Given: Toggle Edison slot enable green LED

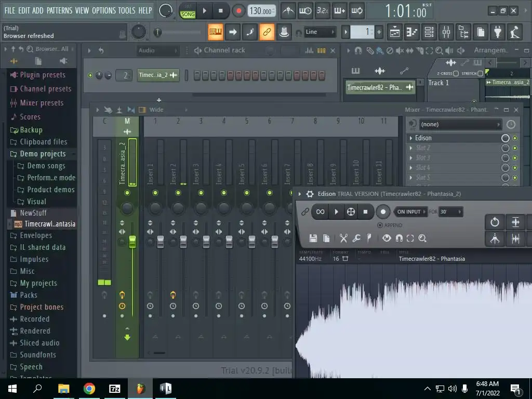Looking at the screenshot, I should tap(515, 138).
